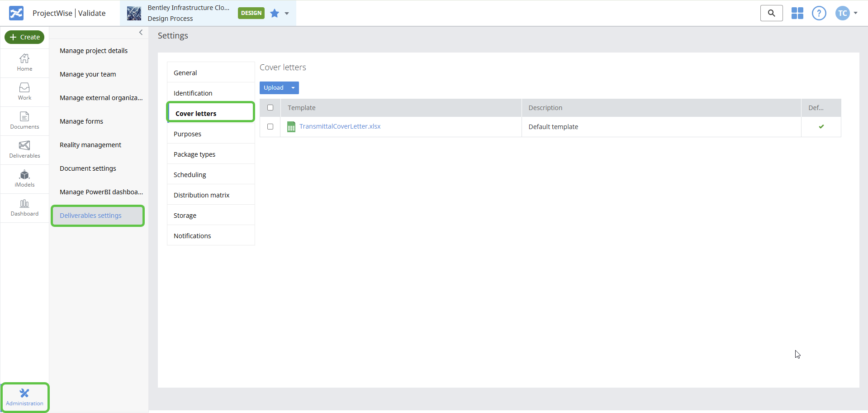Image resolution: width=868 pixels, height=413 pixels.
Task: Select all templates via header checkbox
Action: point(270,108)
